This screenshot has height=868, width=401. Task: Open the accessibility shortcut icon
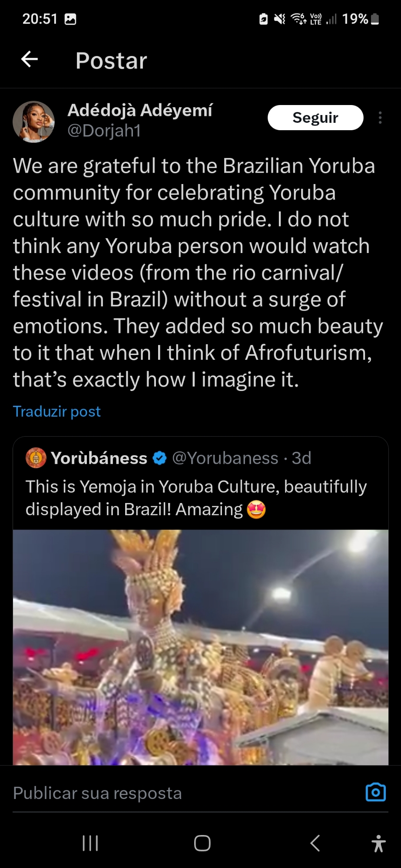tap(378, 843)
